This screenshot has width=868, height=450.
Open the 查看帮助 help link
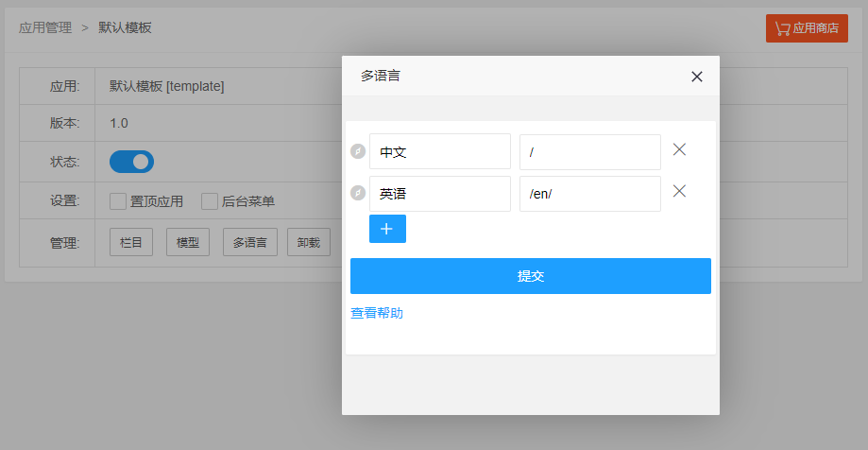click(x=377, y=313)
